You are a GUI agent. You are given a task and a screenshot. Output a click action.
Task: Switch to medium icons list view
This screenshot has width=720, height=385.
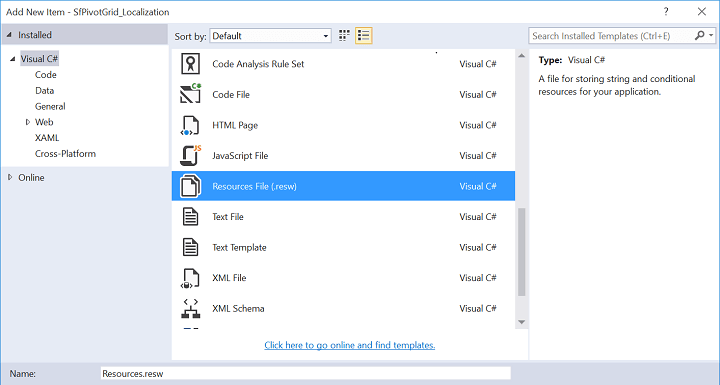tap(364, 35)
